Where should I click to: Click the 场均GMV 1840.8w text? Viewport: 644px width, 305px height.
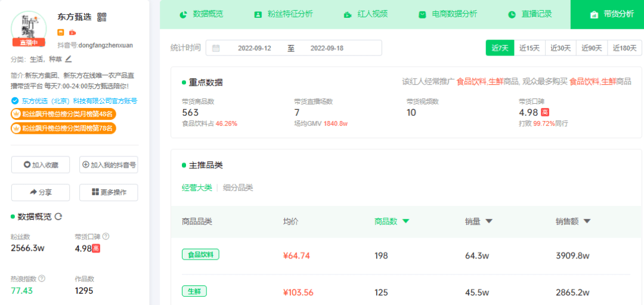321,124
